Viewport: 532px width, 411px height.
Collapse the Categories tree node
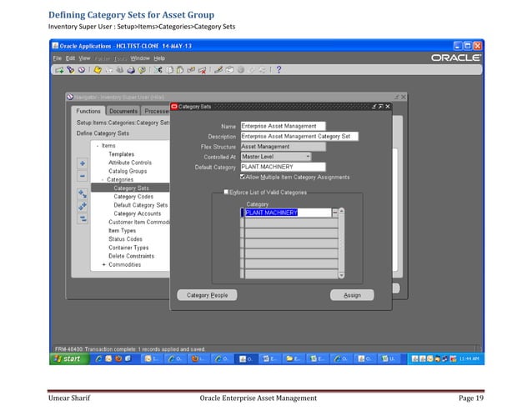(x=103, y=180)
